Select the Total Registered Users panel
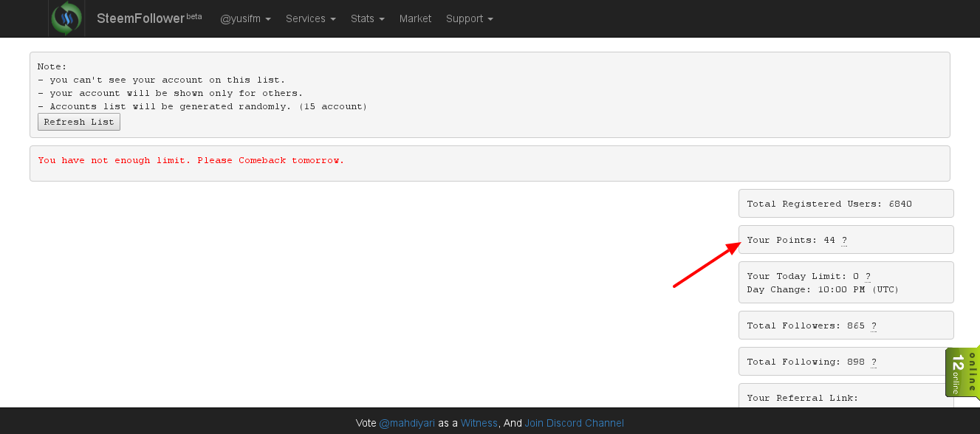This screenshot has height=434, width=980. pos(846,204)
